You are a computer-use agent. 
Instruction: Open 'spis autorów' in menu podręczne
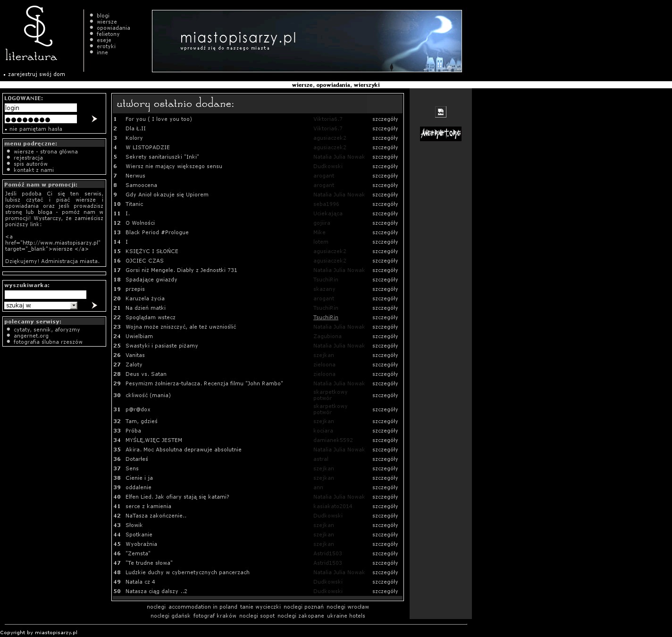[30, 164]
